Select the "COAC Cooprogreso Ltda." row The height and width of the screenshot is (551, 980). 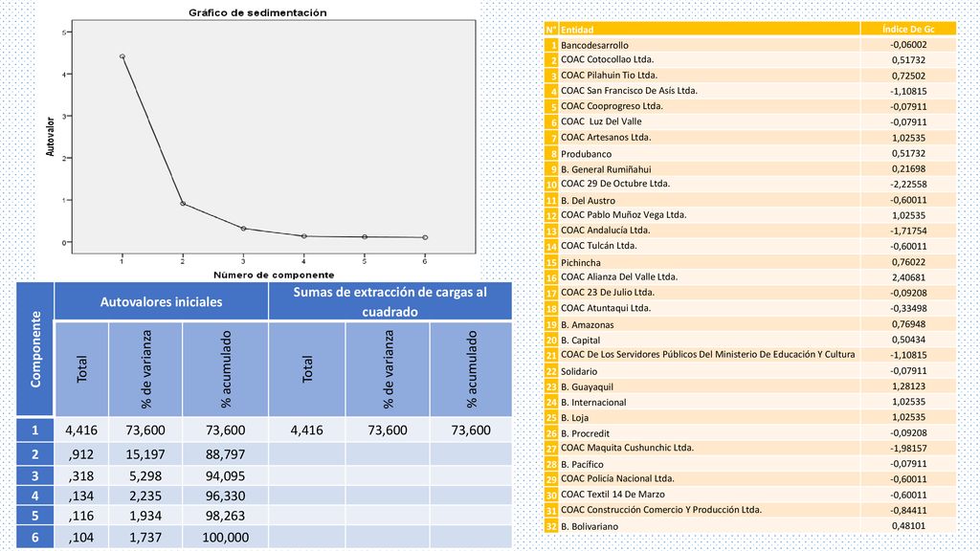750,106
